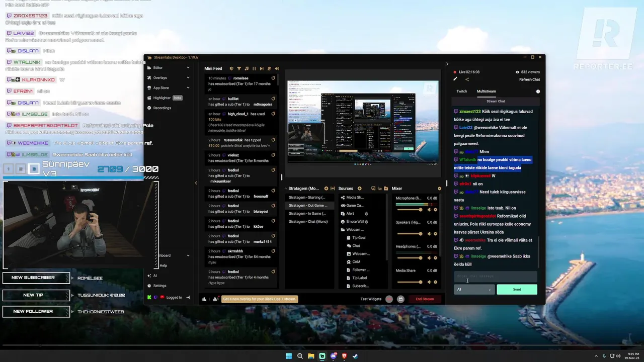Mute alert sounds in Mini Feed header

[x=276, y=68]
